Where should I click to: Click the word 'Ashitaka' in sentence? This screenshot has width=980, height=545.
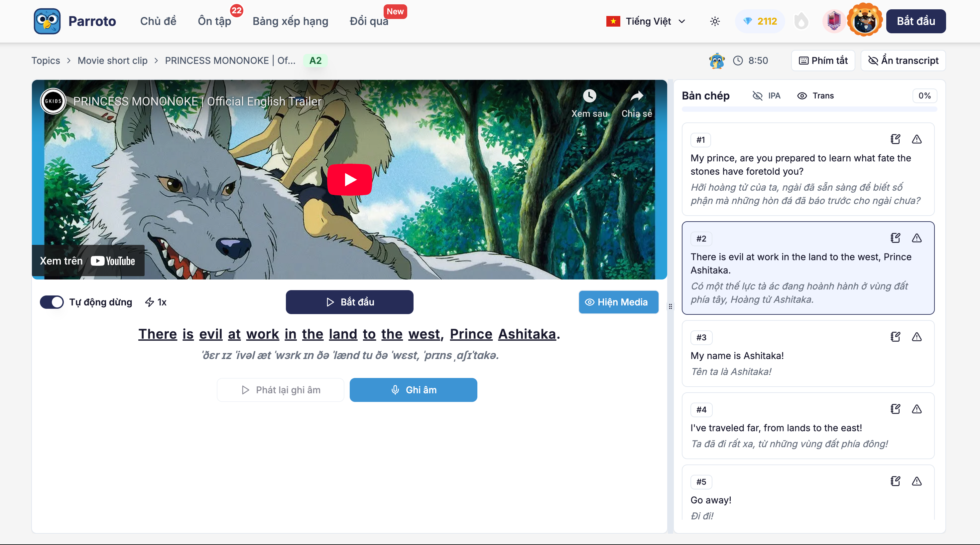click(527, 334)
